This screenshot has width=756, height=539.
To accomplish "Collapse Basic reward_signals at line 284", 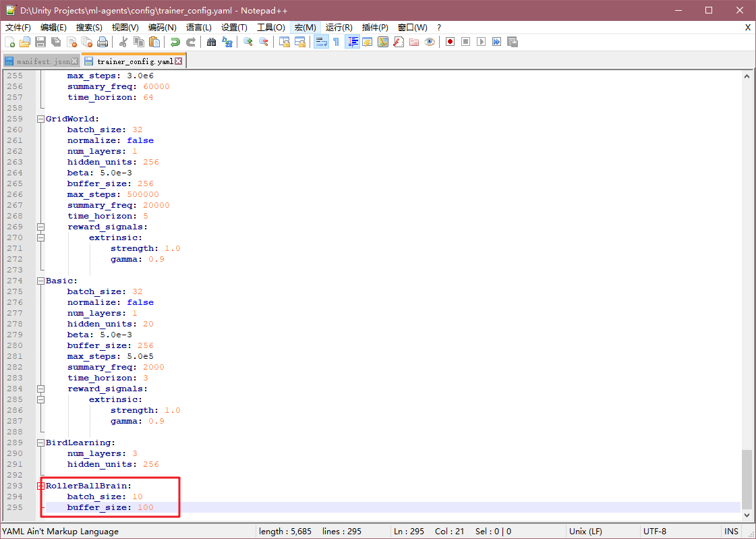I will (x=41, y=389).
